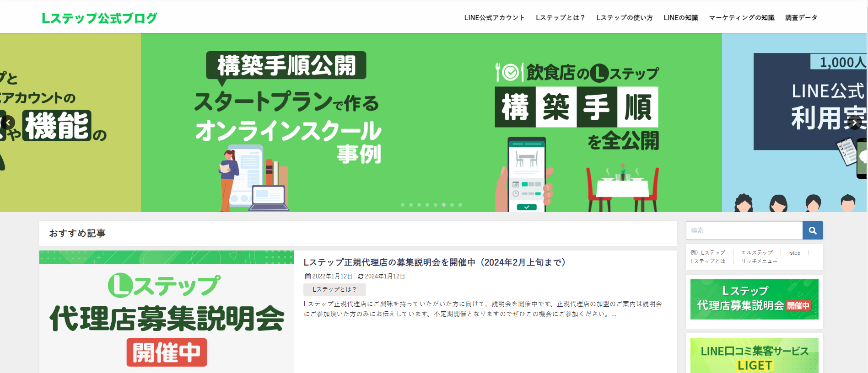Click the search magnifier button
Viewport: 868px width, 373px height.
click(x=813, y=230)
